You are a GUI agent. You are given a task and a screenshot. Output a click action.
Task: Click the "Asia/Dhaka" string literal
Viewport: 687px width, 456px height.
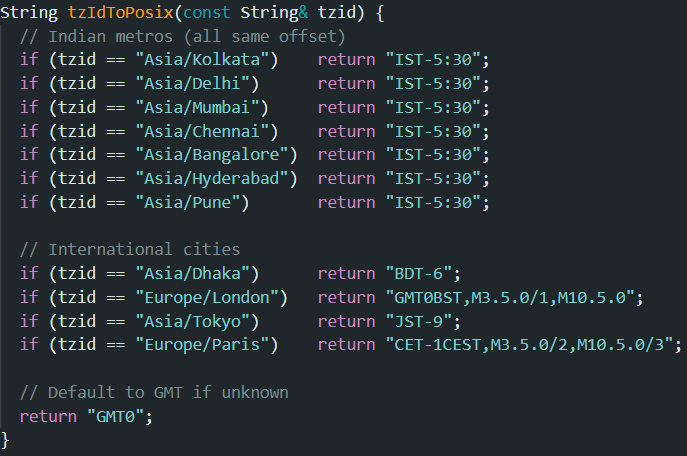coord(197,273)
